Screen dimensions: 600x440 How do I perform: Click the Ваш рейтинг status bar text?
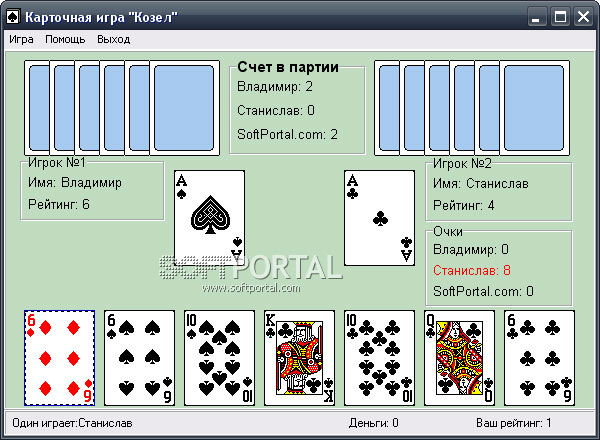514,423
